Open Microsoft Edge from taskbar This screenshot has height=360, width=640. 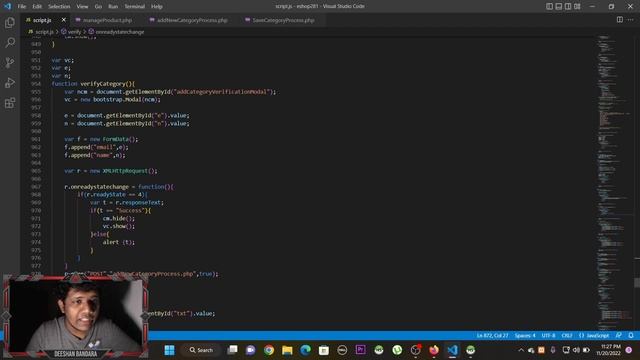pos(305,350)
